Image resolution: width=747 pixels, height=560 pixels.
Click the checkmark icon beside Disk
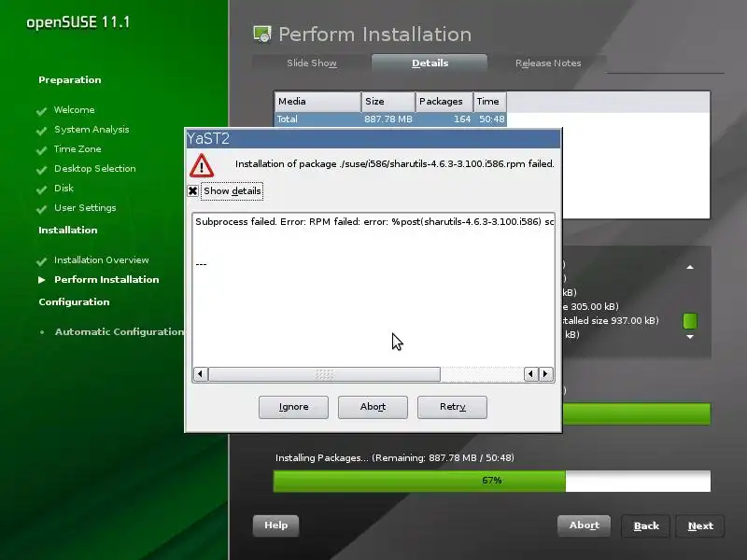pyautogui.click(x=41, y=189)
